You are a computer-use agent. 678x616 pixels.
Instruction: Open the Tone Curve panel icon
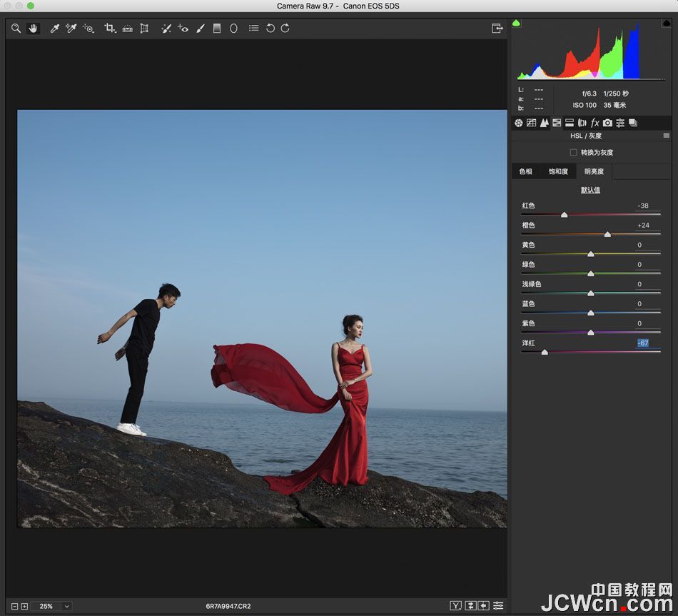pyautogui.click(x=531, y=123)
